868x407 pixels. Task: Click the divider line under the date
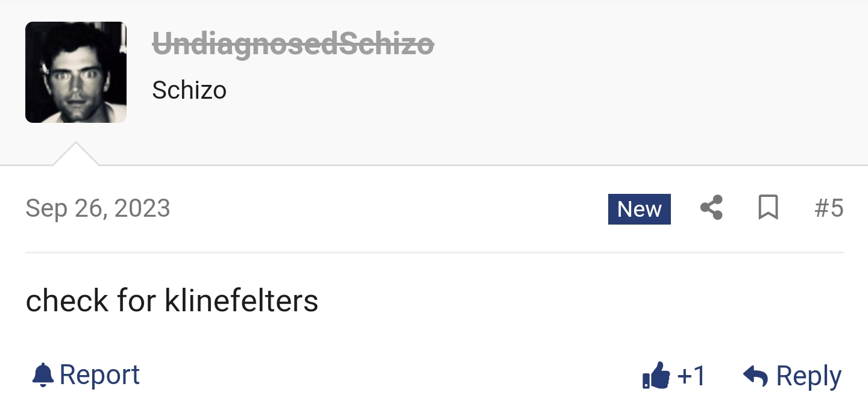point(434,252)
